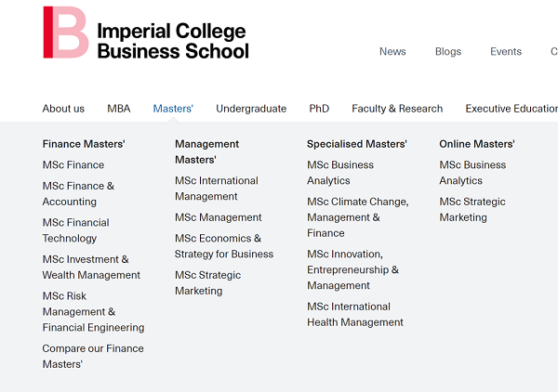Open MSc International Management

click(217, 189)
